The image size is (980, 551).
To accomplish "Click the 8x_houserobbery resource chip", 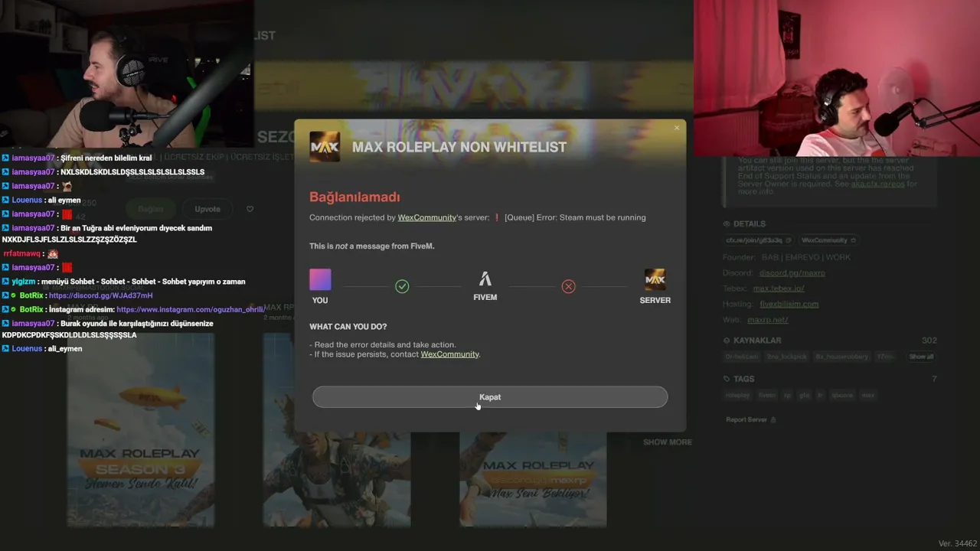I will 843,357.
